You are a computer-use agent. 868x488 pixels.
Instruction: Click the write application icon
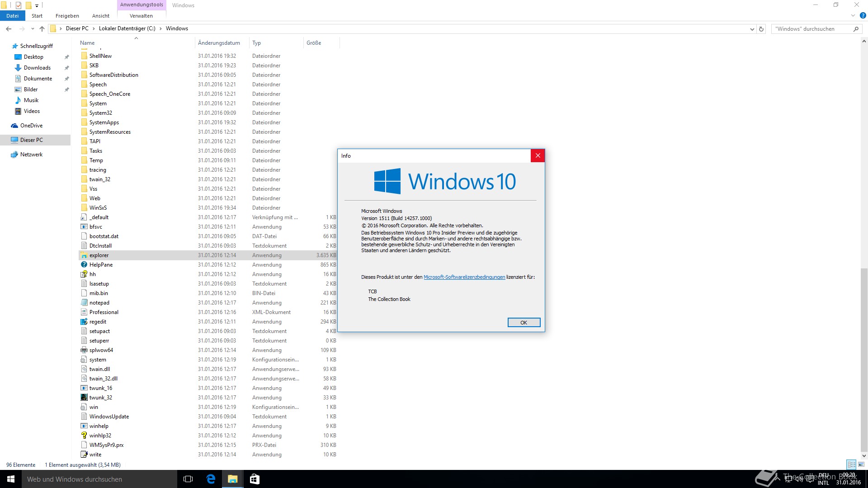(x=84, y=455)
